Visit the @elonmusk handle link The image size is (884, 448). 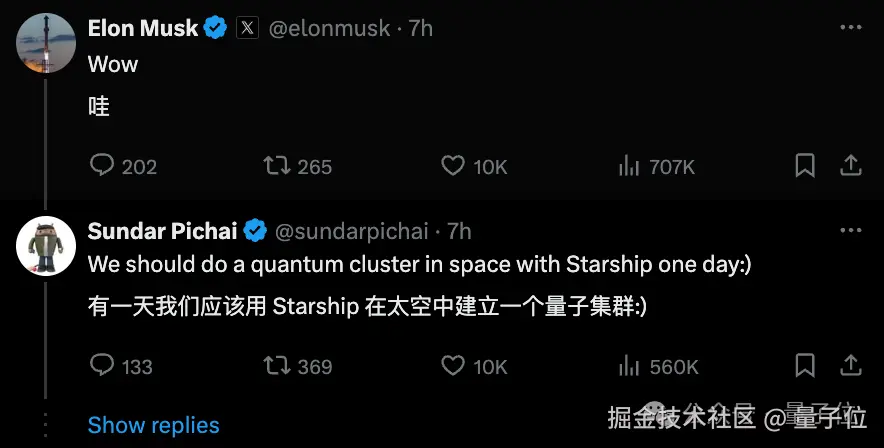[328, 29]
